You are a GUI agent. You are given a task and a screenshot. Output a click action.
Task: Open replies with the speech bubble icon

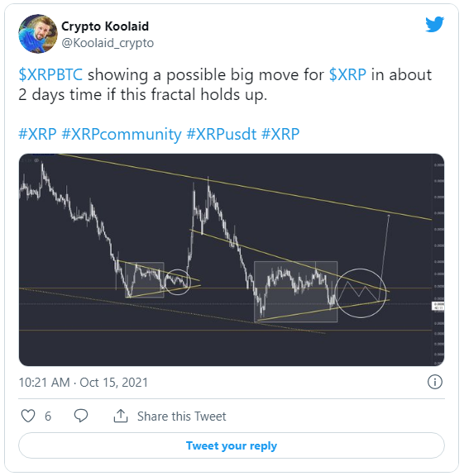pyautogui.click(x=81, y=416)
